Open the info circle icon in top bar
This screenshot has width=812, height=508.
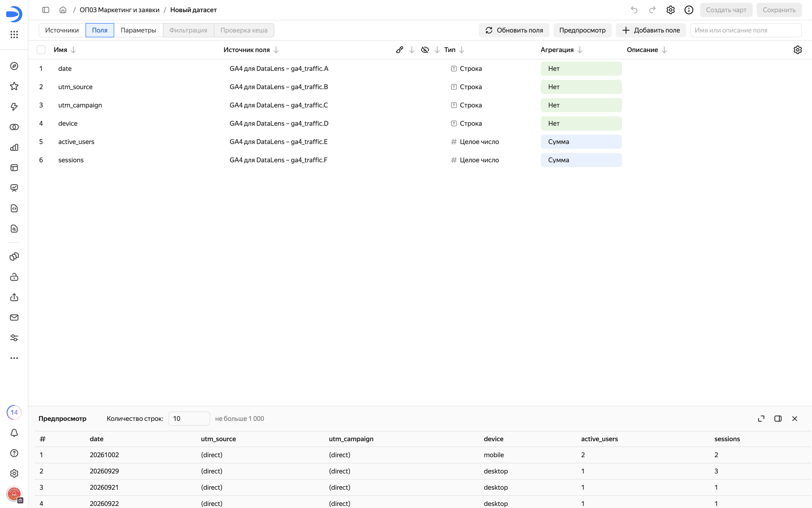[689, 10]
